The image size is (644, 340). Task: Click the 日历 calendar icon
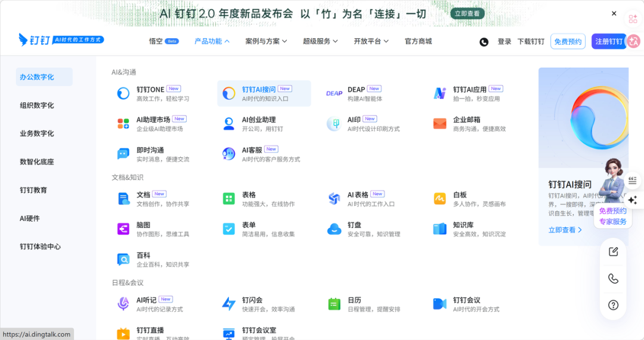[335, 304]
